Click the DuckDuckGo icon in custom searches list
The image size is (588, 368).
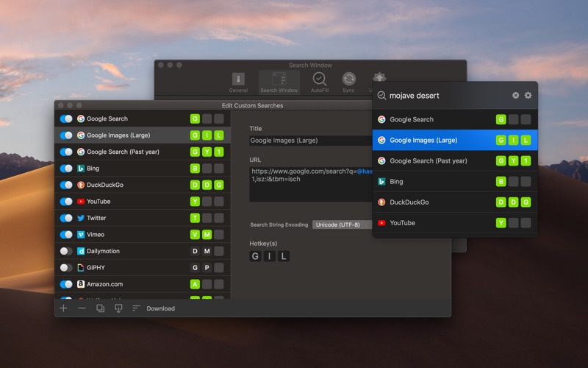81,185
